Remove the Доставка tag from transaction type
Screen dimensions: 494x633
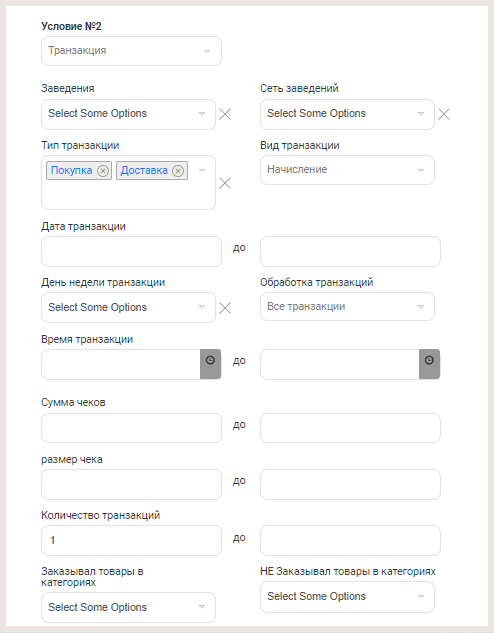point(178,171)
